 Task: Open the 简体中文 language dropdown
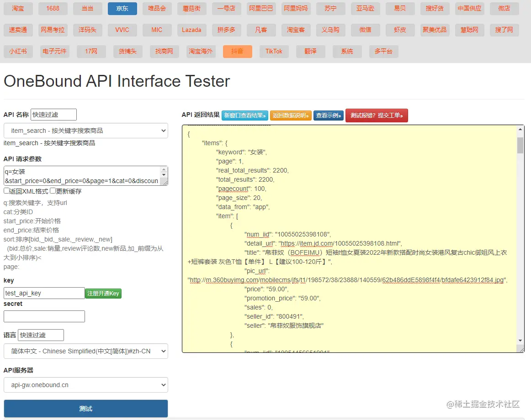click(85, 352)
